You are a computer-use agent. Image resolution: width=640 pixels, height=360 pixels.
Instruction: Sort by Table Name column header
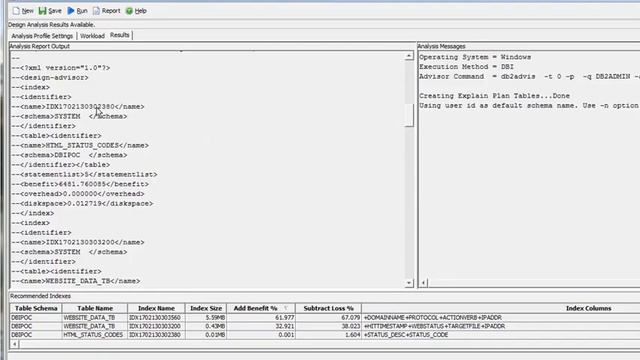[95, 309]
